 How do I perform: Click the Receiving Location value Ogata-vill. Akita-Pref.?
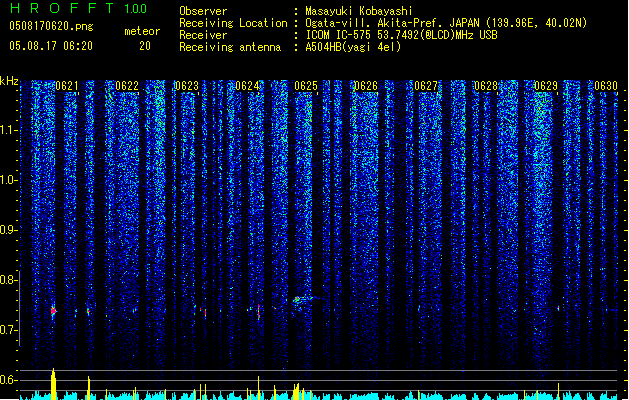pyautogui.click(x=375, y=23)
